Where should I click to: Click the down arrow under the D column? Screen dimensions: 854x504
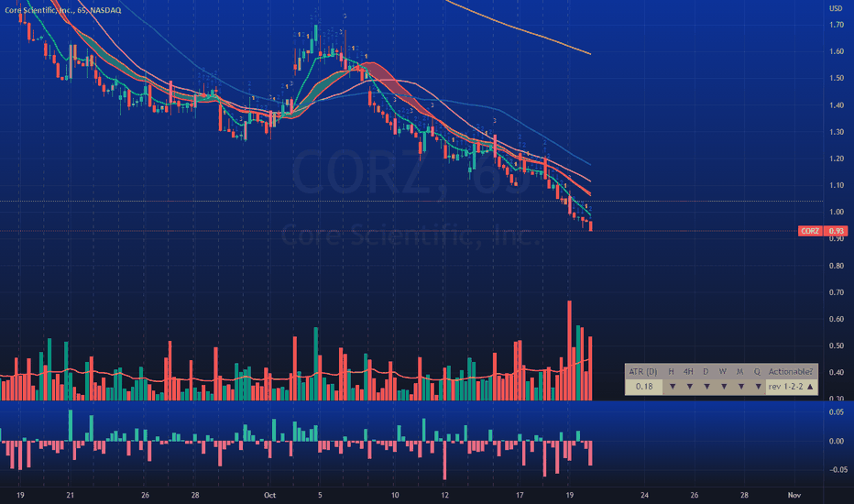[706, 387]
